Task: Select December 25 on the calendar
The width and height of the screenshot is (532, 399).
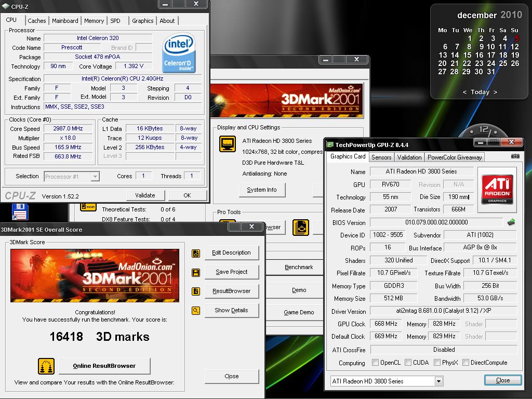Action: 503,63
